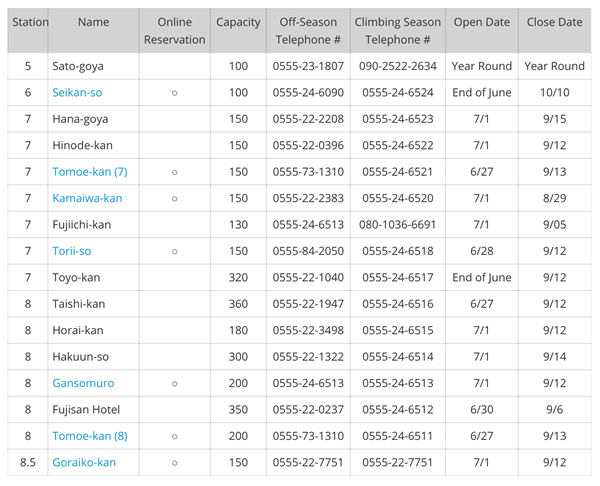Select the Taishi-kan name cell
The width and height of the screenshot is (600, 486).
pos(93,303)
